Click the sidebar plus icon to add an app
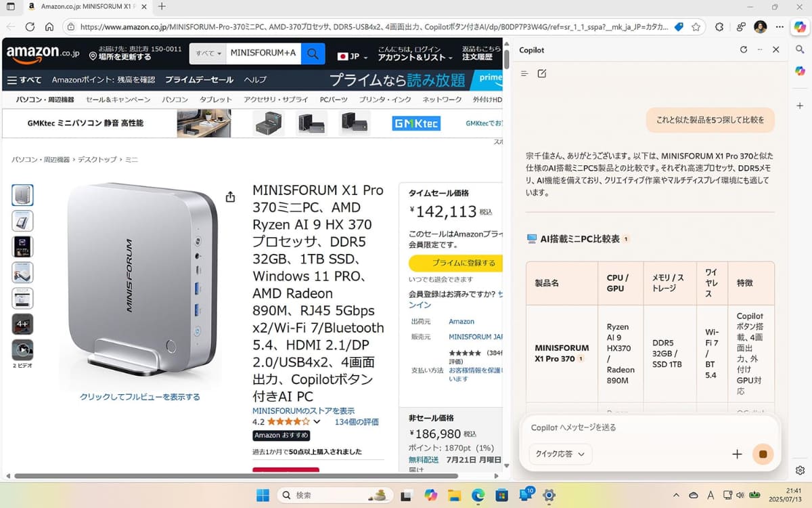 tap(800, 106)
